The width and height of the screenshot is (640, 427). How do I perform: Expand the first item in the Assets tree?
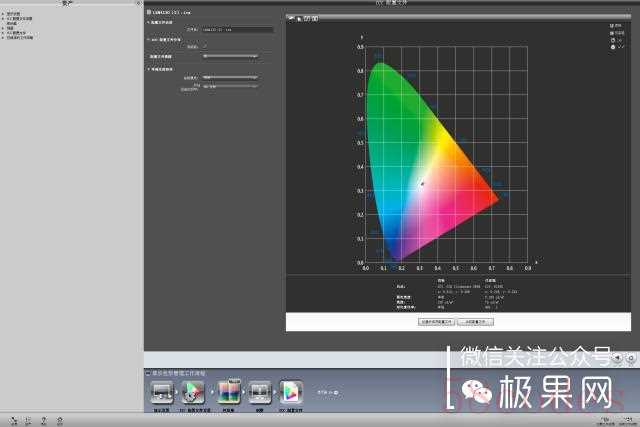pos(4,13)
